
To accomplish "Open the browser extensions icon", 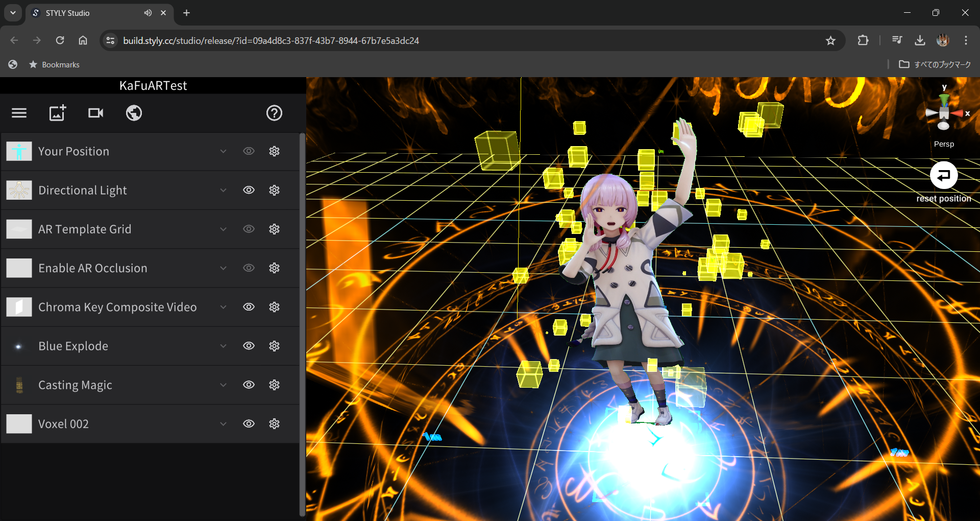I will click(x=863, y=40).
